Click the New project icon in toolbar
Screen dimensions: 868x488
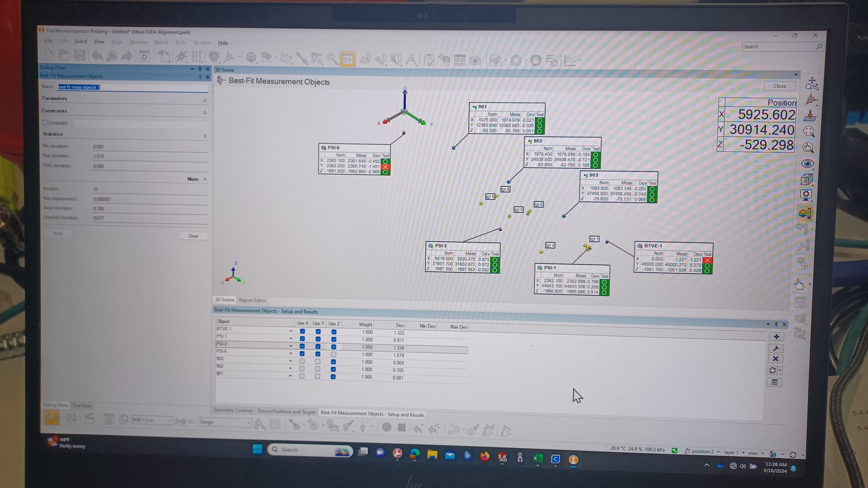pos(49,55)
